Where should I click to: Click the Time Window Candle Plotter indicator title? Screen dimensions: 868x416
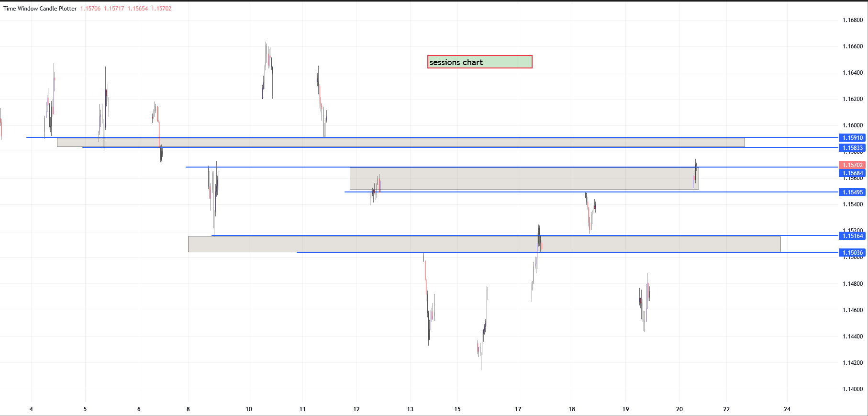point(40,9)
